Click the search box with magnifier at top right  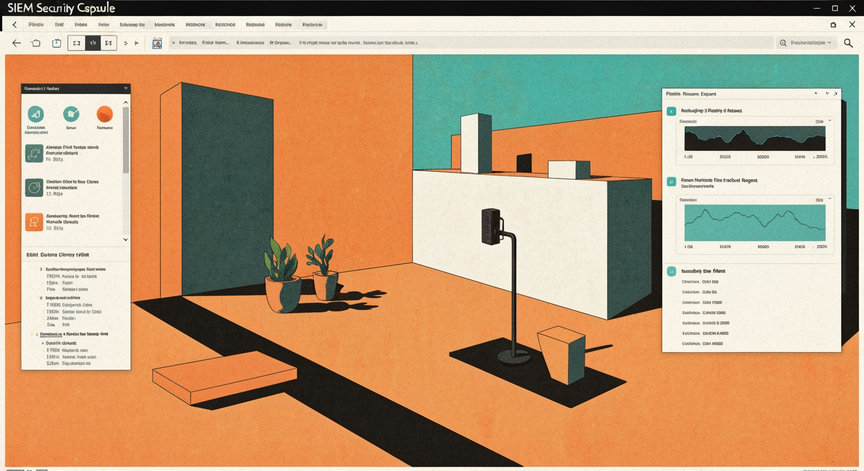click(807, 42)
